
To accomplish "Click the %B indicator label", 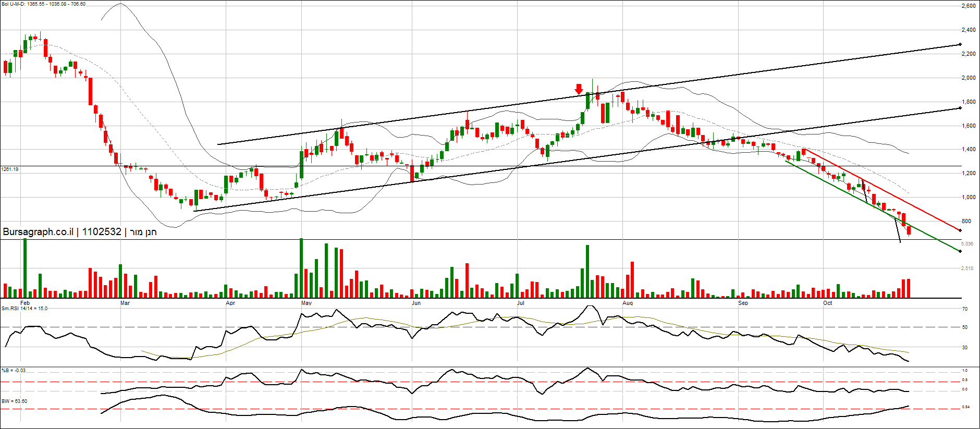I will point(14,371).
